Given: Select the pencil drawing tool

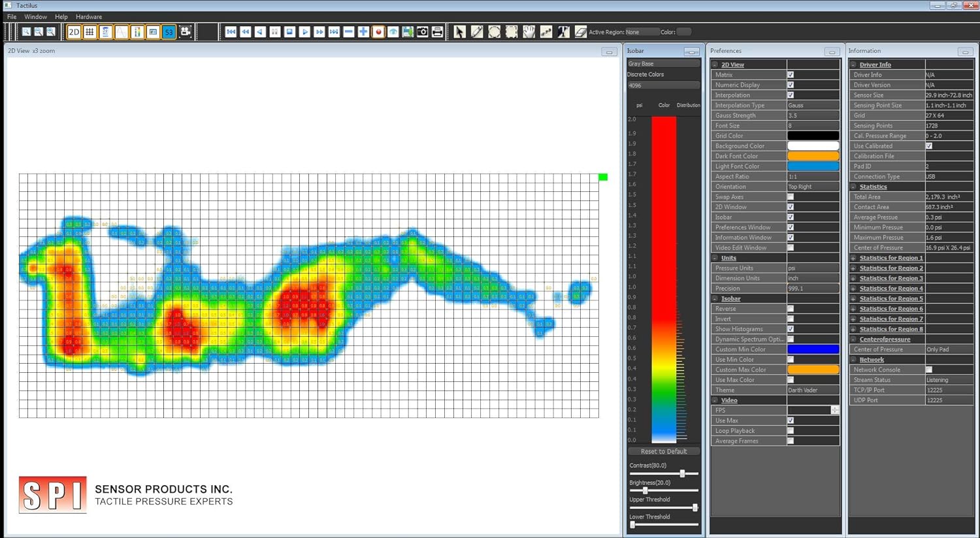Looking at the screenshot, I should pyautogui.click(x=477, y=32).
